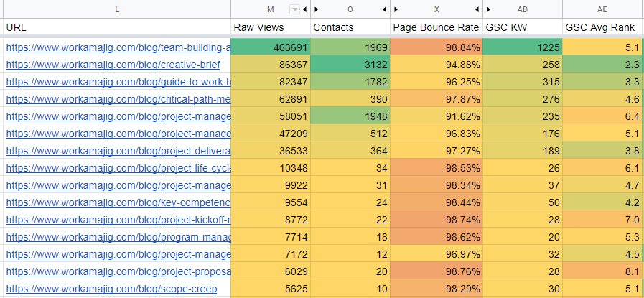Viewport: 644px width, 298px height.
Task: Select the 8.1 GSC Avg Rank cell
Action: coord(602,271)
